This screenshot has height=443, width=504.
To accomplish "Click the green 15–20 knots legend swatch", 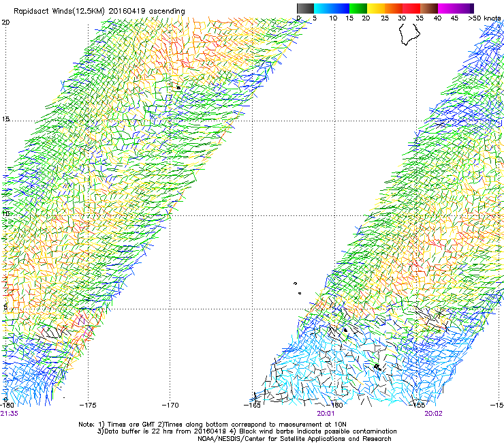I will [x=358, y=8].
